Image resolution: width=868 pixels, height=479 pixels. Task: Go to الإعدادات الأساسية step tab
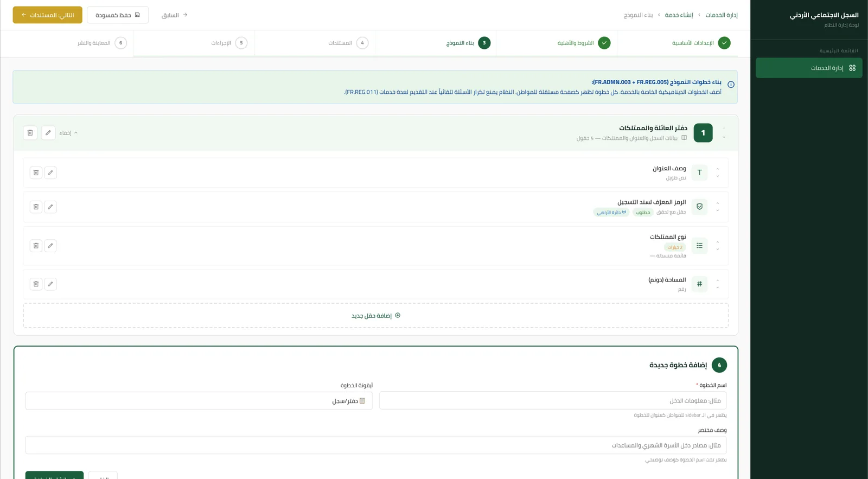coord(700,43)
